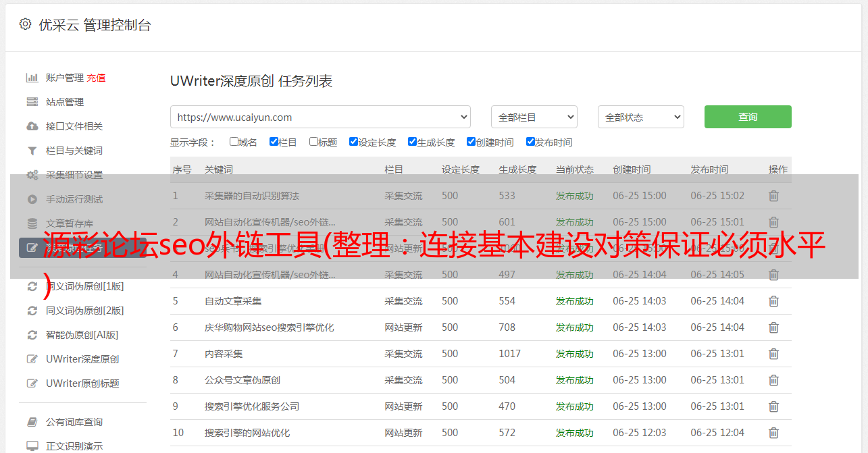This screenshot has width=868, height=453.
Task: Click the 公有词库查询 book icon
Action: [x=32, y=422]
